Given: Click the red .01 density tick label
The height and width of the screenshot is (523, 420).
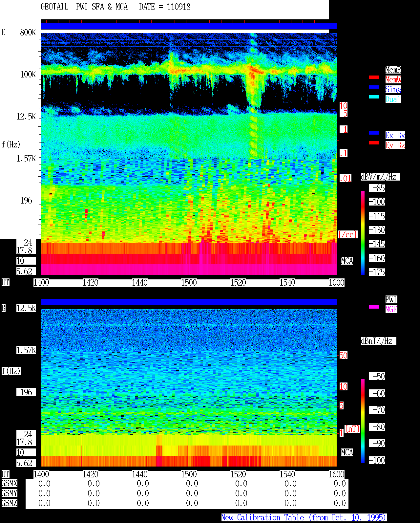Looking at the screenshot, I should point(346,179).
